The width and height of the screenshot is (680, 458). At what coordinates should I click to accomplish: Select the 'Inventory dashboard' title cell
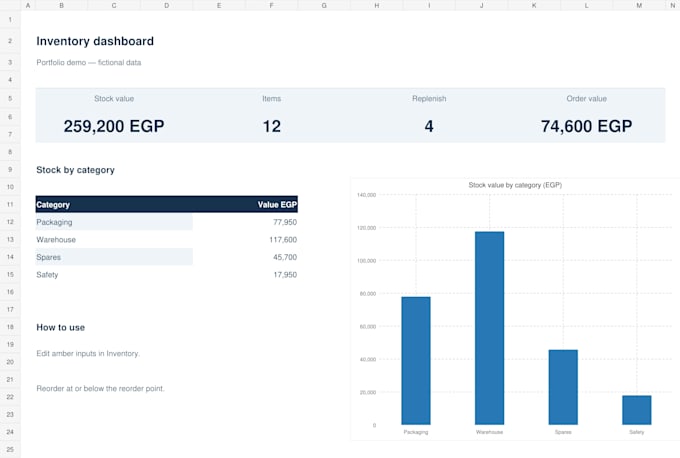(95, 41)
